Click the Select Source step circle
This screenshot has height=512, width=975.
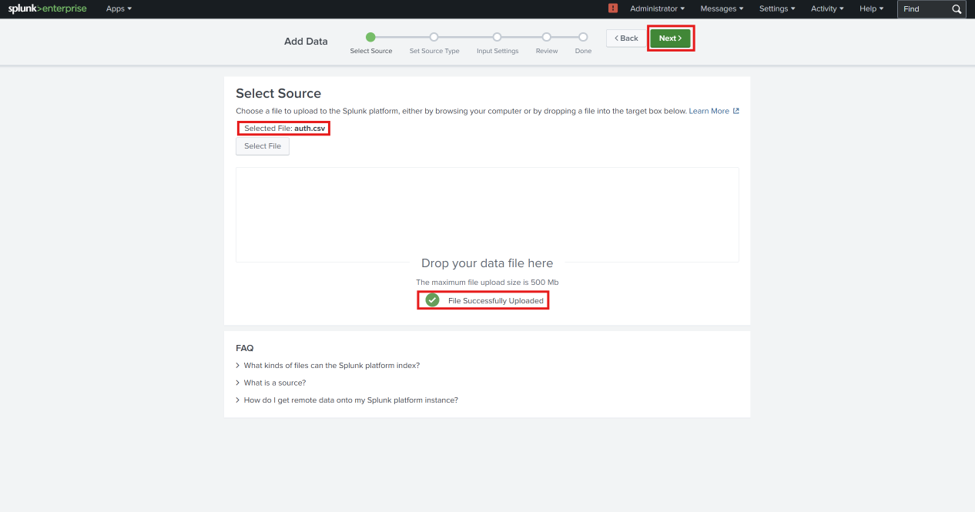coord(371,37)
